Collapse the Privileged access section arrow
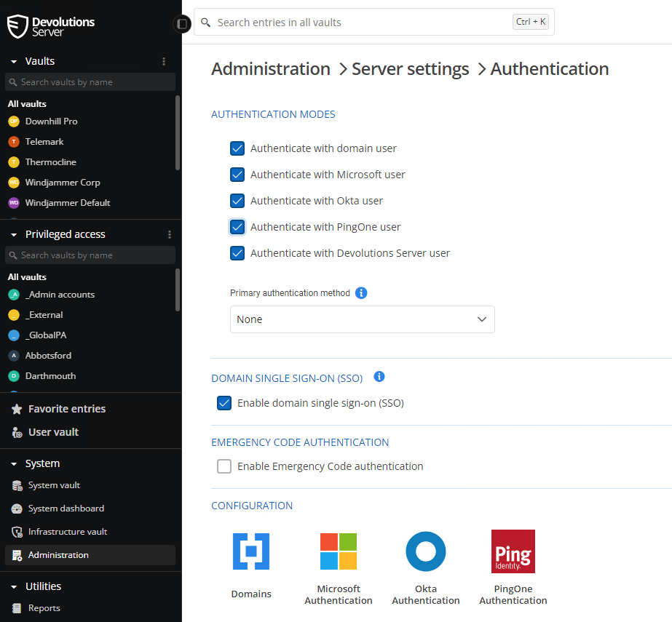Image resolution: width=672 pixels, height=622 pixels. pos(14,235)
